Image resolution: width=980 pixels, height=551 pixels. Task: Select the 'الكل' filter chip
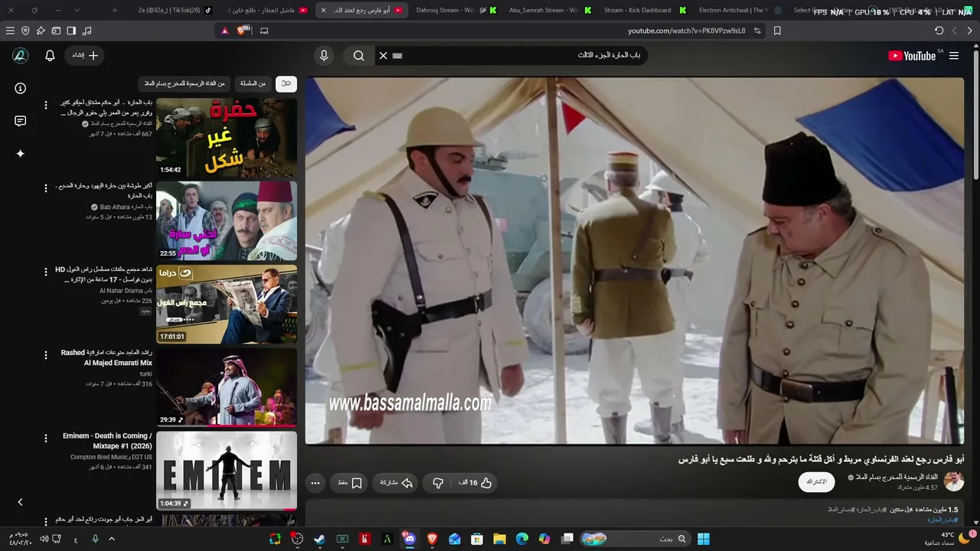[x=286, y=83]
